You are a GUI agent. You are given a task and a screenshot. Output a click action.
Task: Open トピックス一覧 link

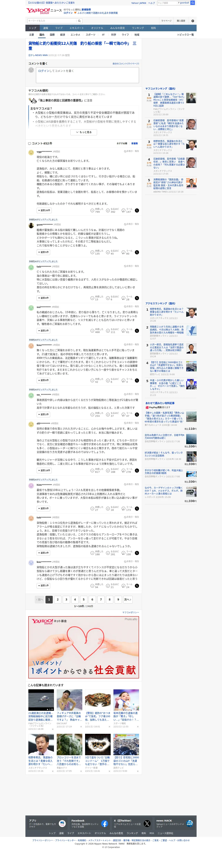186,35
